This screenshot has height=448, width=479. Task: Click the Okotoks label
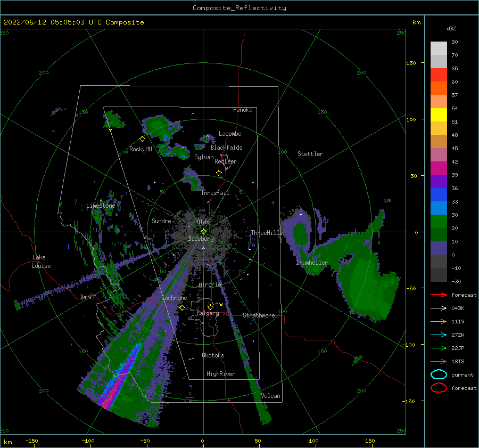213,355
